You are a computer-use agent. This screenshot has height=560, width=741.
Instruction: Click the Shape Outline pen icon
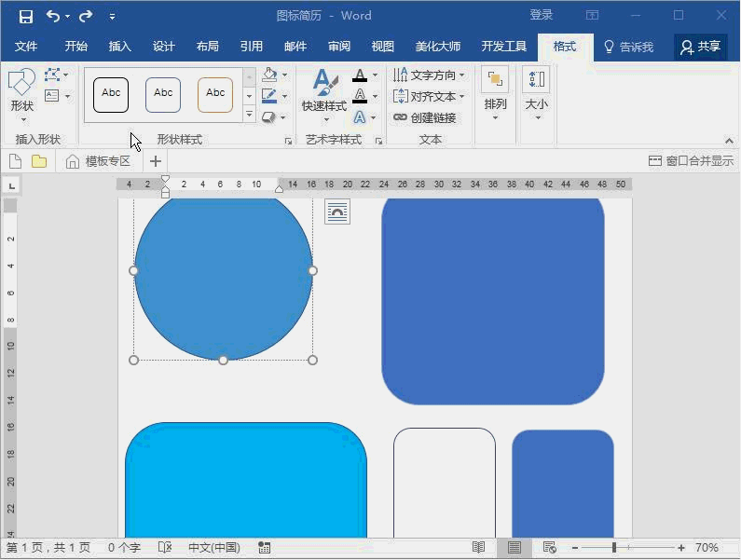click(x=269, y=96)
